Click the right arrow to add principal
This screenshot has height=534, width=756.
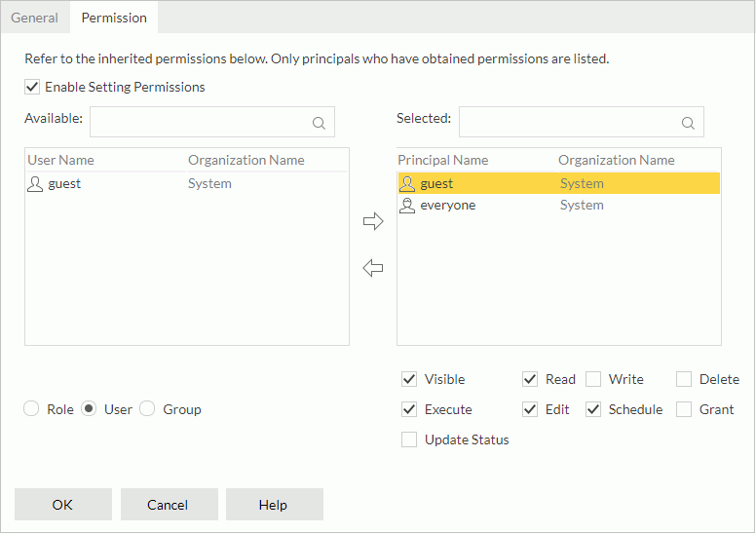tap(373, 222)
